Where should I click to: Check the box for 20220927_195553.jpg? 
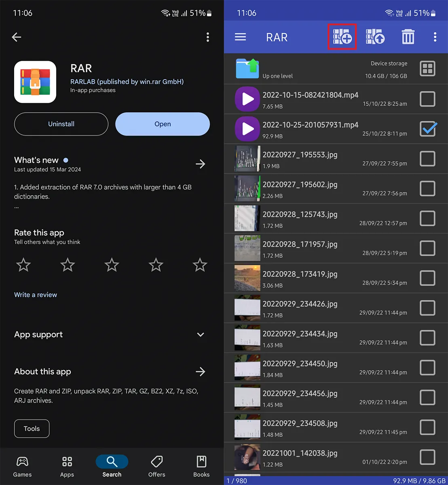427,159
